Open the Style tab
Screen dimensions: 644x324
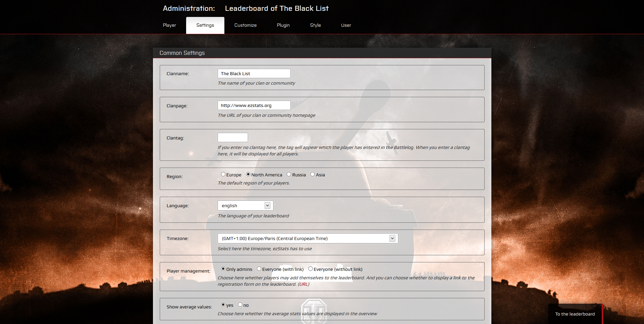point(315,25)
